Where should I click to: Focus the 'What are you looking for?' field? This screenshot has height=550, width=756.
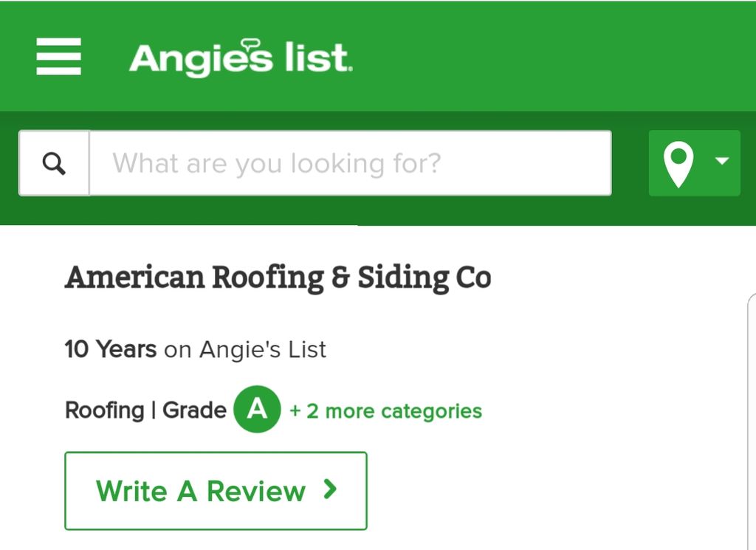pos(351,163)
